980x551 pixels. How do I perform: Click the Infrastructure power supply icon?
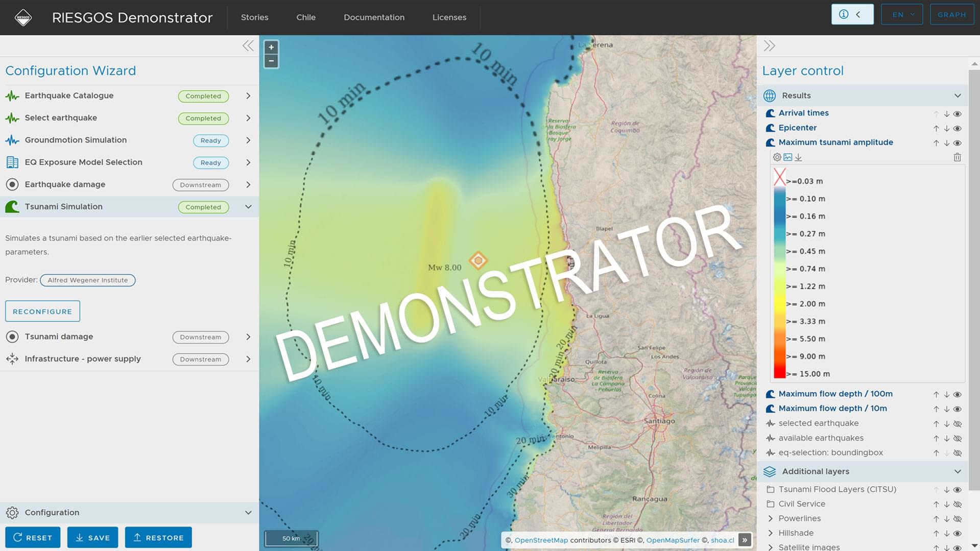click(12, 359)
